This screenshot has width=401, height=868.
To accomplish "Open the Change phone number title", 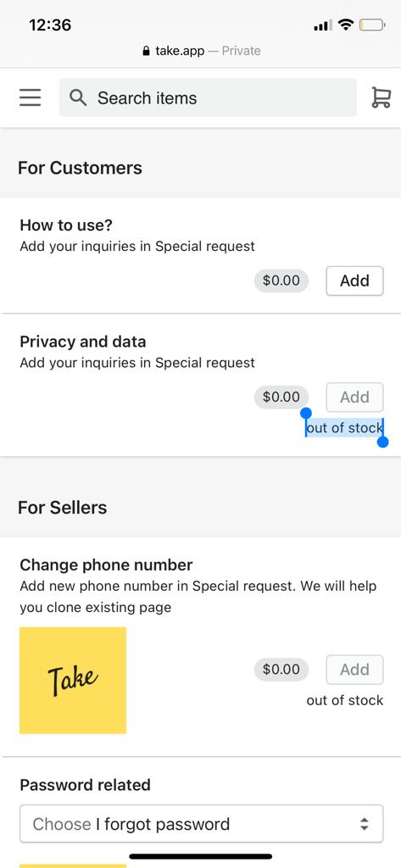I will coord(106,565).
